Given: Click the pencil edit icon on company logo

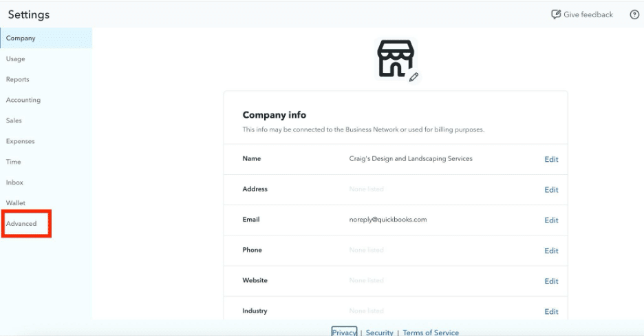Looking at the screenshot, I should pos(414,77).
